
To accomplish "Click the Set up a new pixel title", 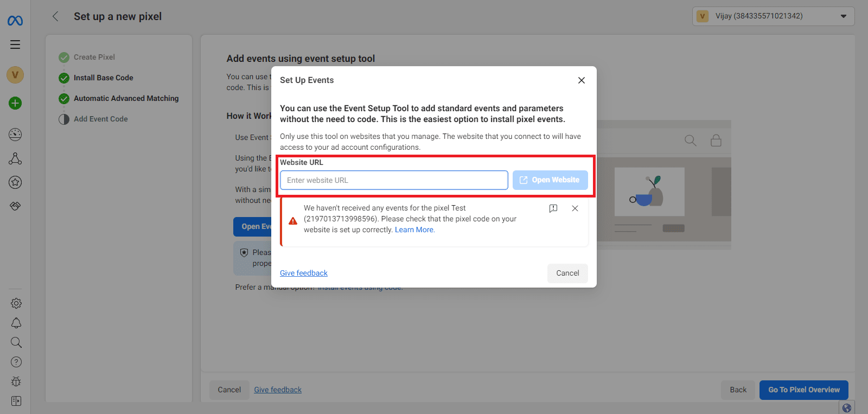I will click(118, 16).
